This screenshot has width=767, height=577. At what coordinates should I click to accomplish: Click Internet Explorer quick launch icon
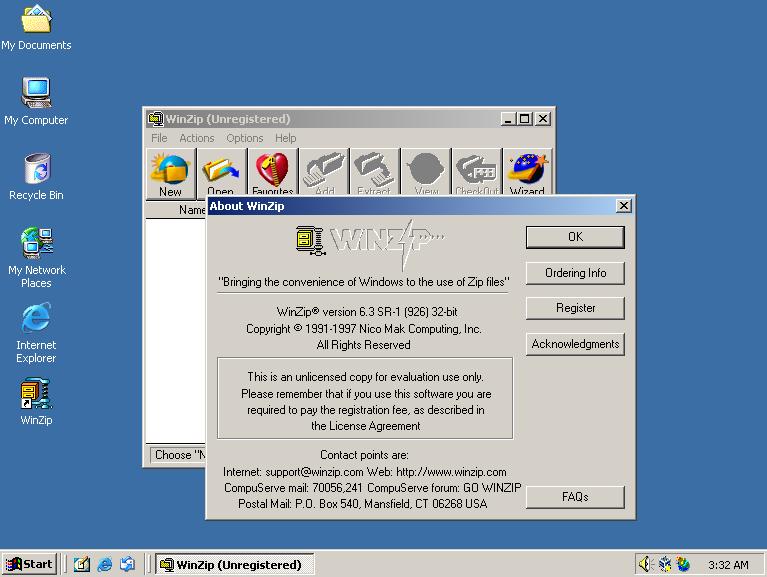(105, 565)
